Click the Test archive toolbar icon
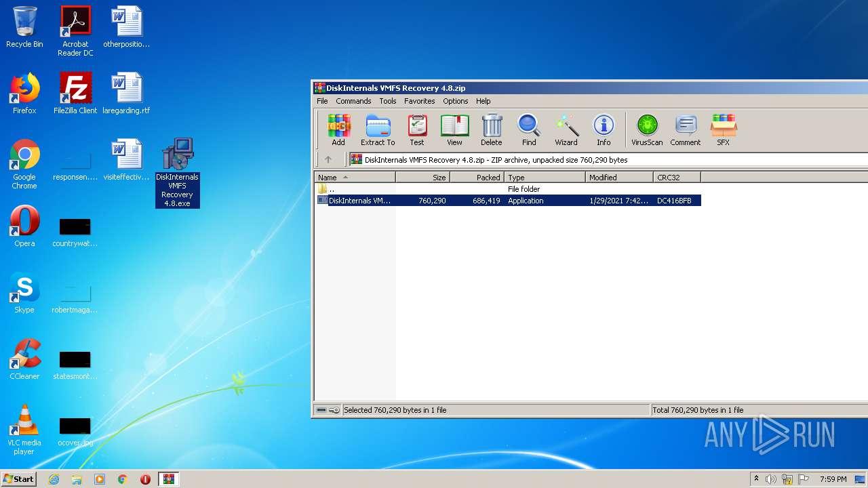The width and height of the screenshot is (868, 488). pyautogui.click(x=417, y=129)
